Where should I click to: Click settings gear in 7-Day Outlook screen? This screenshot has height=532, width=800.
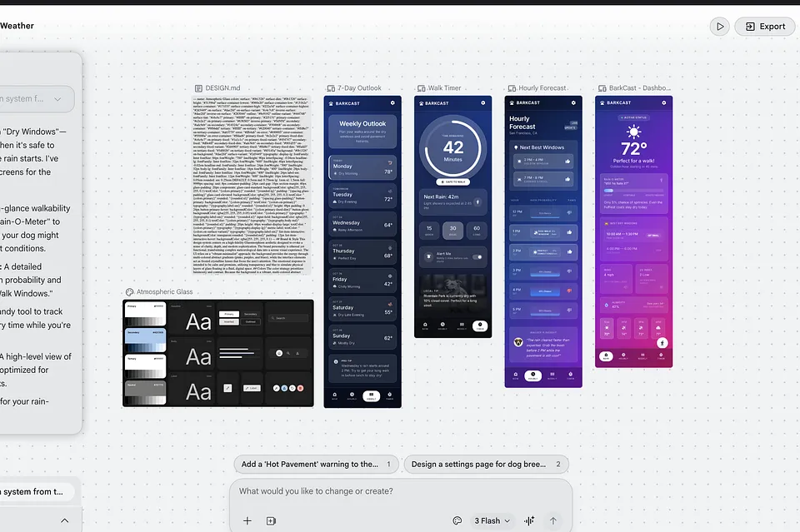tap(392, 103)
